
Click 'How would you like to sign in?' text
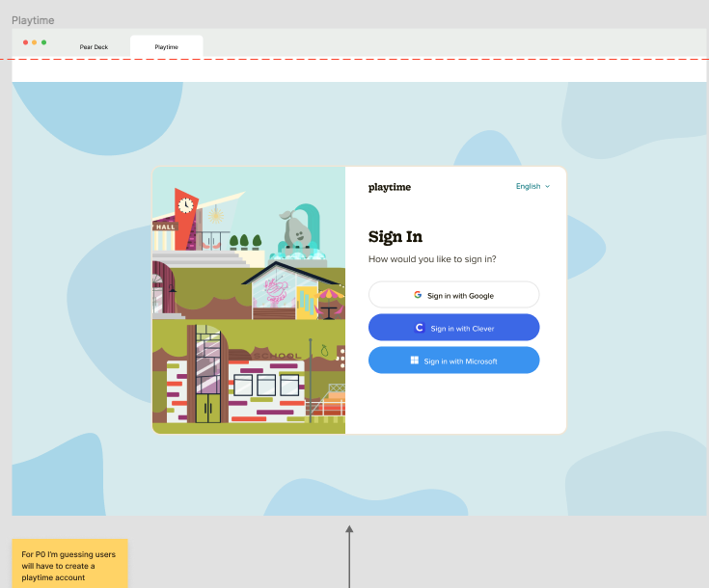[x=432, y=259]
